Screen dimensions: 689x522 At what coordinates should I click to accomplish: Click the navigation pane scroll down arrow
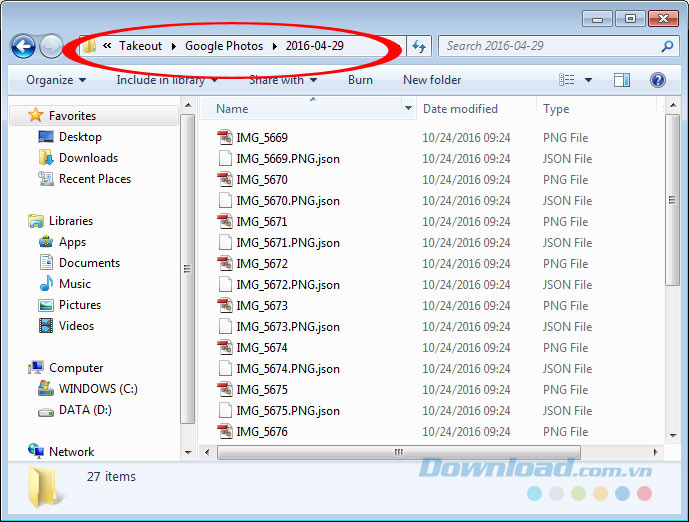(188, 452)
